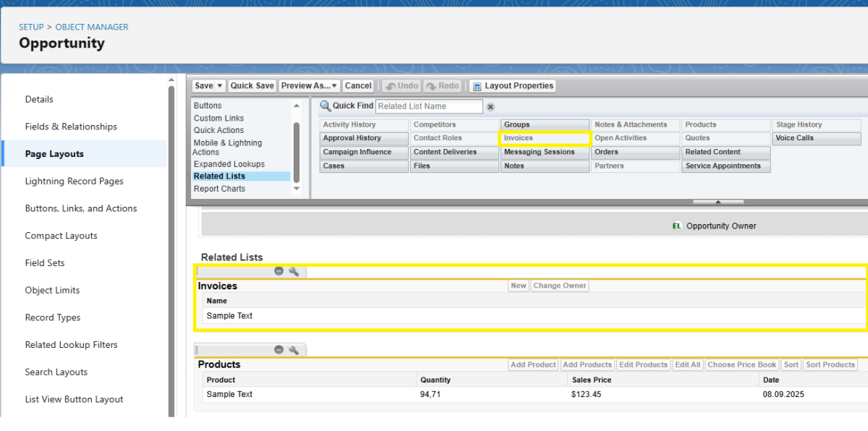This screenshot has height=431, width=868.
Task: Focus the Quick Find input field
Action: click(x=429, y=106)
